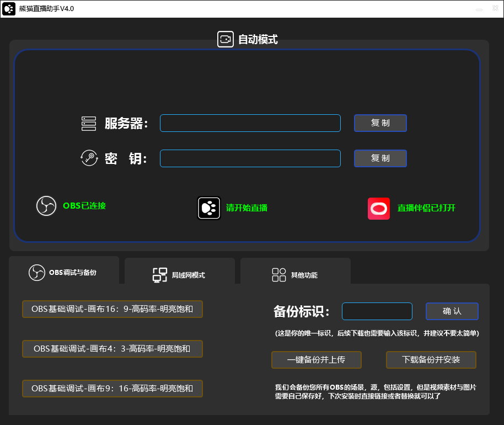The image size is (504, 425).
Task: Copy the 密钥 stream key
Action: click(380, 158)
